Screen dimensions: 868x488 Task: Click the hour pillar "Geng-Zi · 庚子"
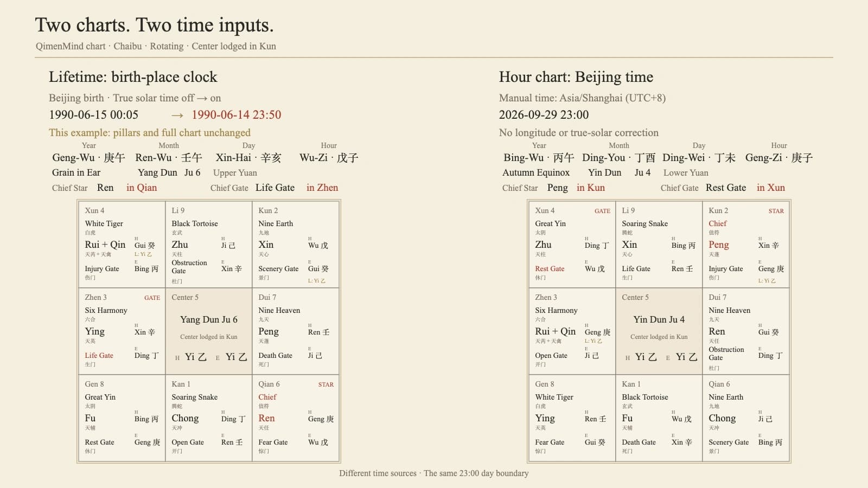coord(779,158)
